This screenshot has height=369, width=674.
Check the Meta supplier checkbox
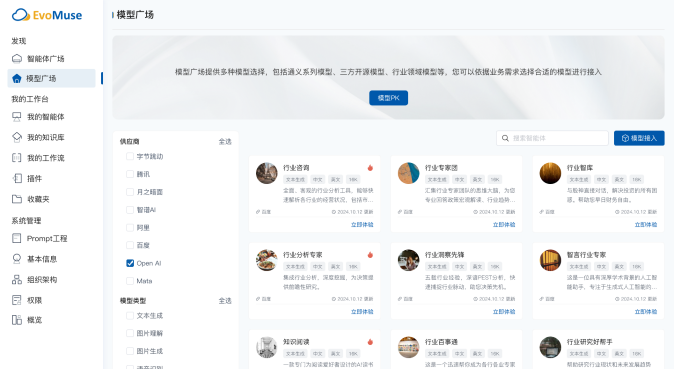pyautogui.click(x=130, y=281)
